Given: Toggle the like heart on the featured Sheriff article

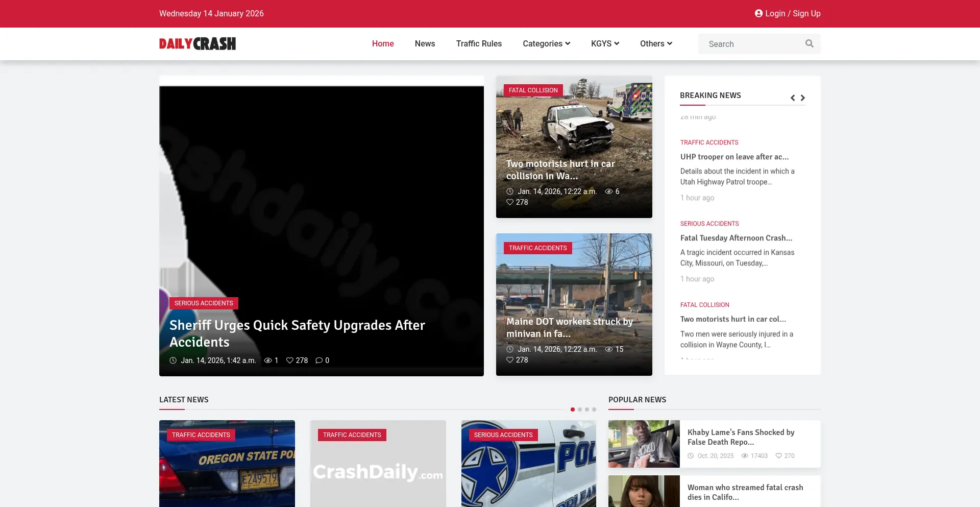Looking at the screenshot, I should 289,360.
